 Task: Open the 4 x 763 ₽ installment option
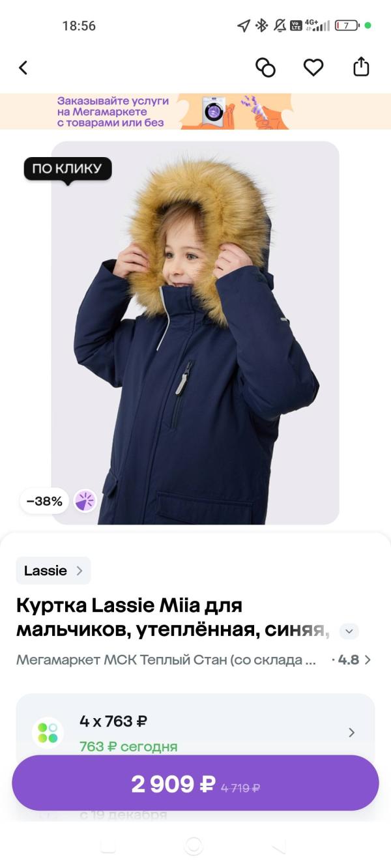click(195, 732)
